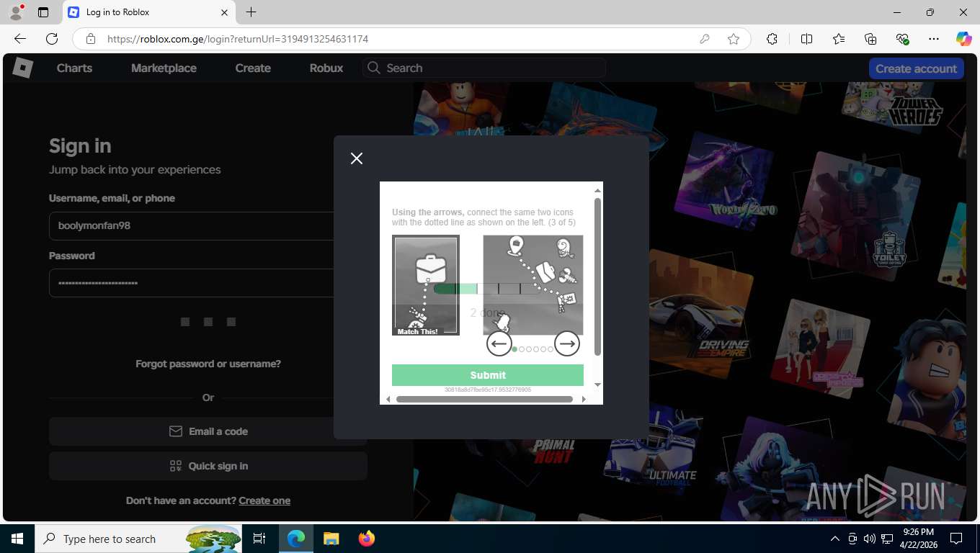This screenshot has width=980, height=553.
Task: Open tab actions menu icon
Action: [43, 12]
